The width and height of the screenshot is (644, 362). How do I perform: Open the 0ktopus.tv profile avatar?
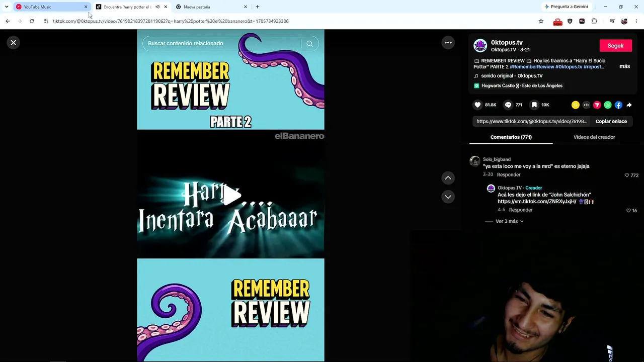(480, 46)
